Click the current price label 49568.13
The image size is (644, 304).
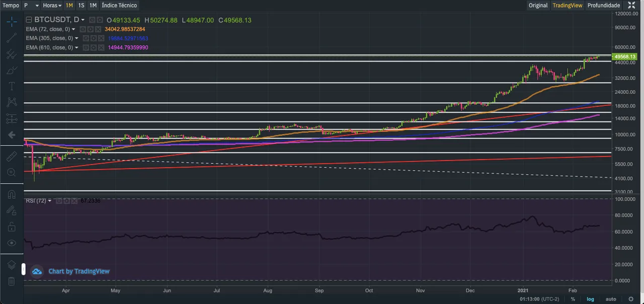tap(625, 57)
